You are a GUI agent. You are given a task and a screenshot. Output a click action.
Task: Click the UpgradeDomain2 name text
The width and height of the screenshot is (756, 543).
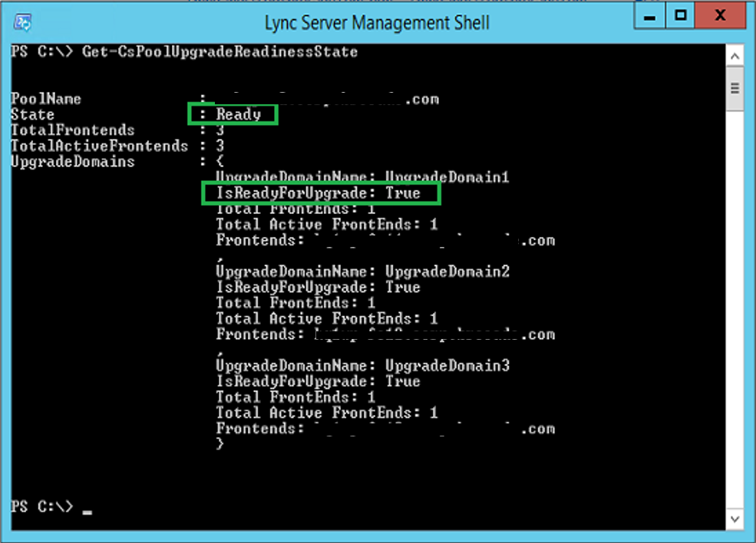[447, 271]
